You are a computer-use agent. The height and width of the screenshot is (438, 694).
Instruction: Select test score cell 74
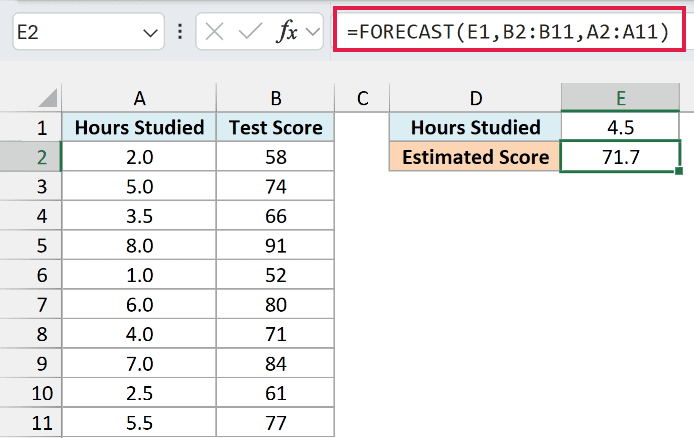276,186
